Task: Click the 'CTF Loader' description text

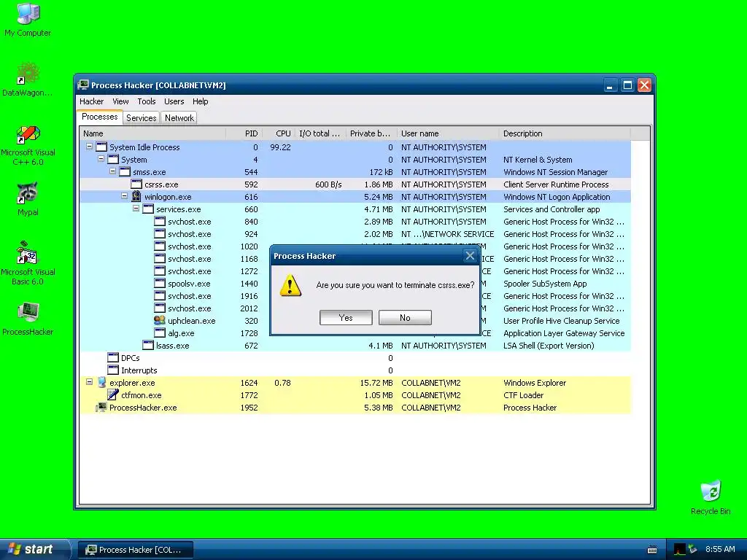Action: point(523,395)
